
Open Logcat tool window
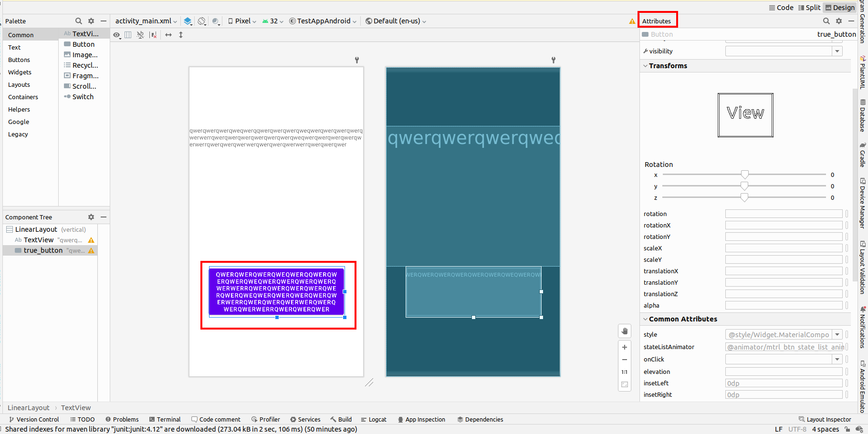click(x=374, y=419)
